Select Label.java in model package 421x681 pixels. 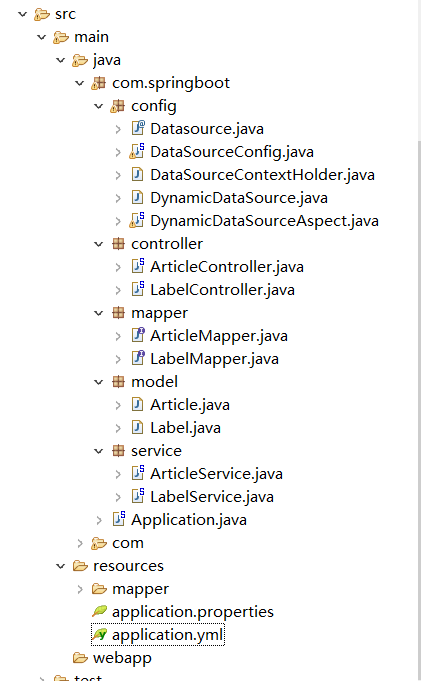click(x=185, y=428)
